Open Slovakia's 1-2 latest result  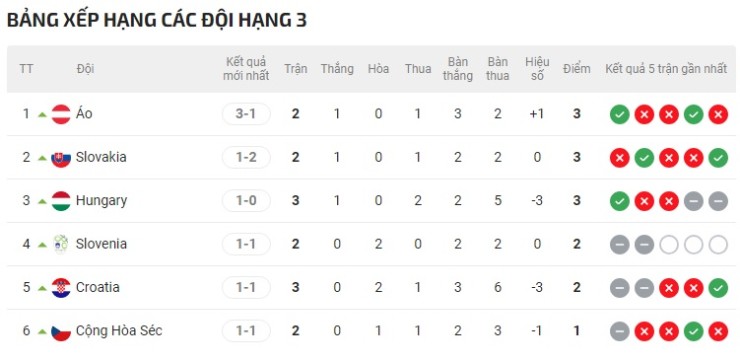click(246, 158)
